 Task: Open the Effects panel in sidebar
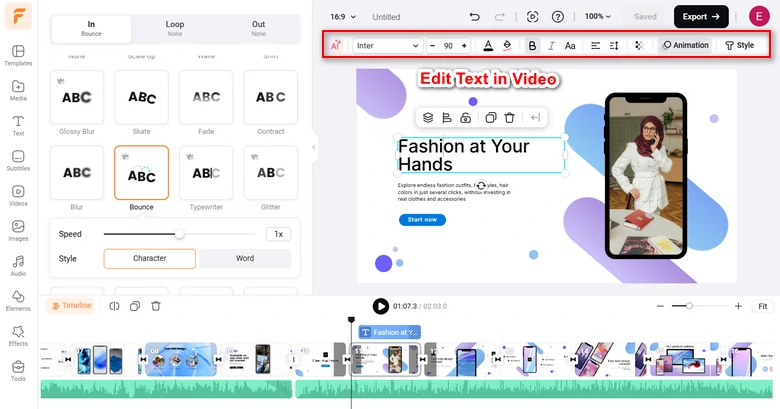[18, 333]
